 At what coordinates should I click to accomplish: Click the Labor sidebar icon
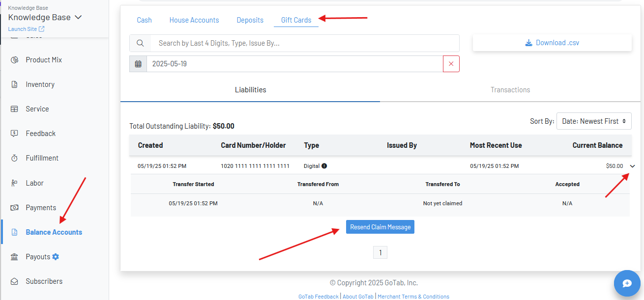pyautogui.click(x=14, y=183)
